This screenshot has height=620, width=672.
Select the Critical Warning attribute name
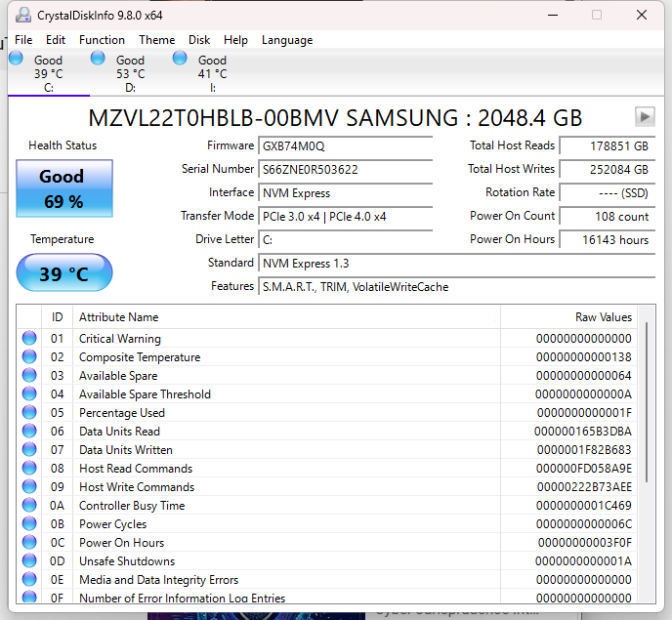coord(120,339)
